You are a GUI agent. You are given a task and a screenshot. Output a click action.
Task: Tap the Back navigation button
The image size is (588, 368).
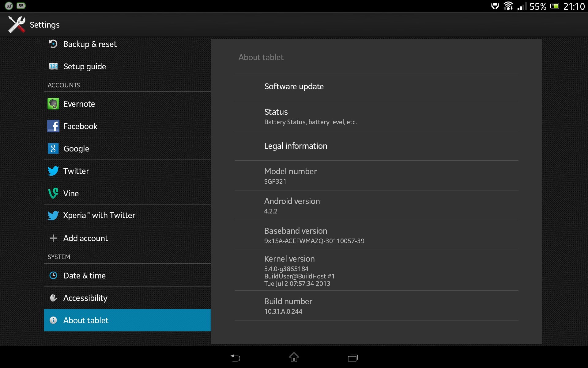[235, 358]
